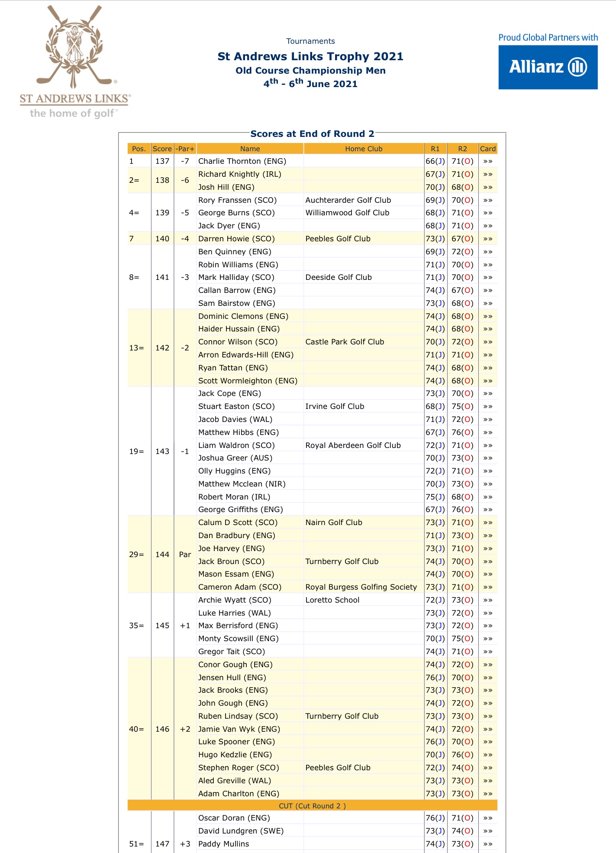Image resolution: width=616 pixels, height=853 pixels.
Task: Click the Score column header
Action: (162, 149)
